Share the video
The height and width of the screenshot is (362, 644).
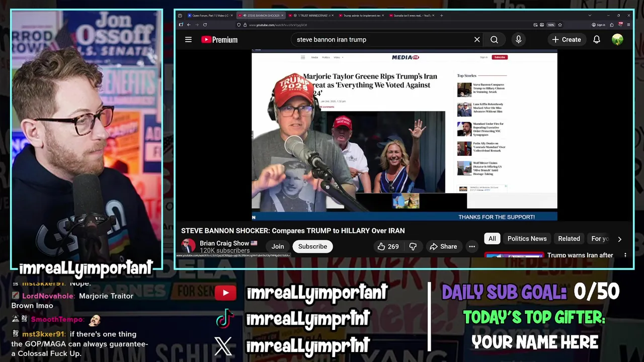point(443,246)
